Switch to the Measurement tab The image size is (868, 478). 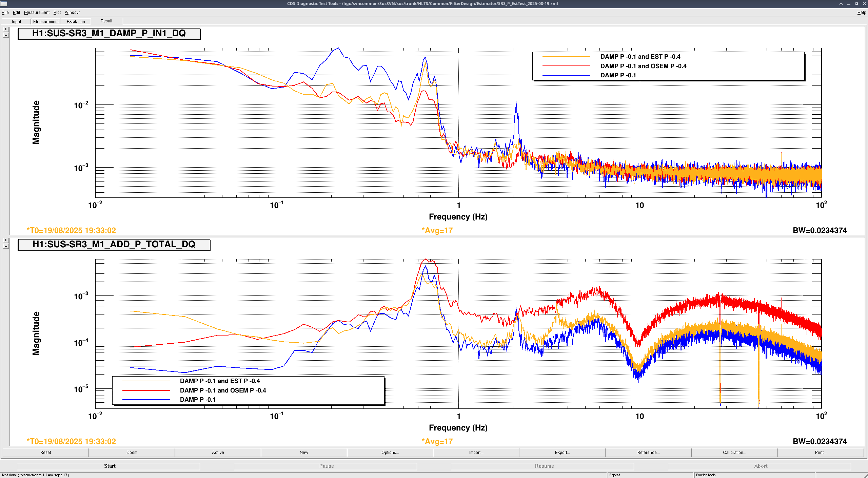46,22
